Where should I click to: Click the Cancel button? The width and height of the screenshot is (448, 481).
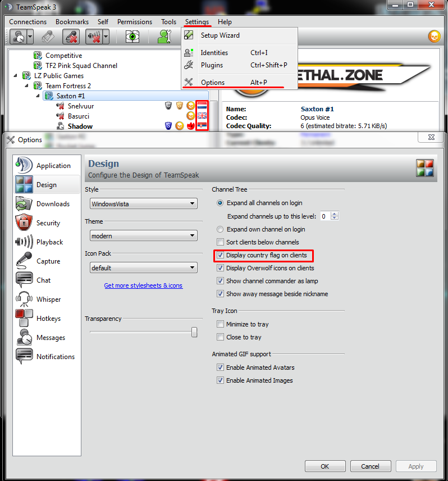[x=370, y=466]
